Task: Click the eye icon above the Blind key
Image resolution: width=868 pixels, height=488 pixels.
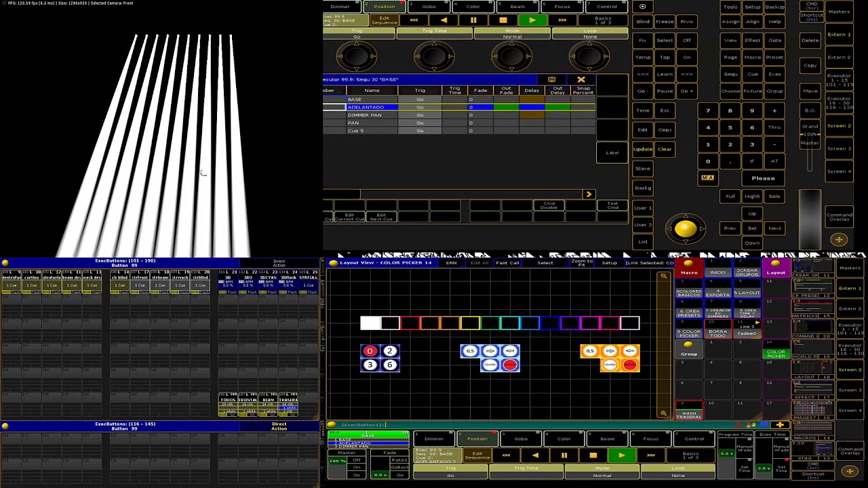Action: point(643,7)
